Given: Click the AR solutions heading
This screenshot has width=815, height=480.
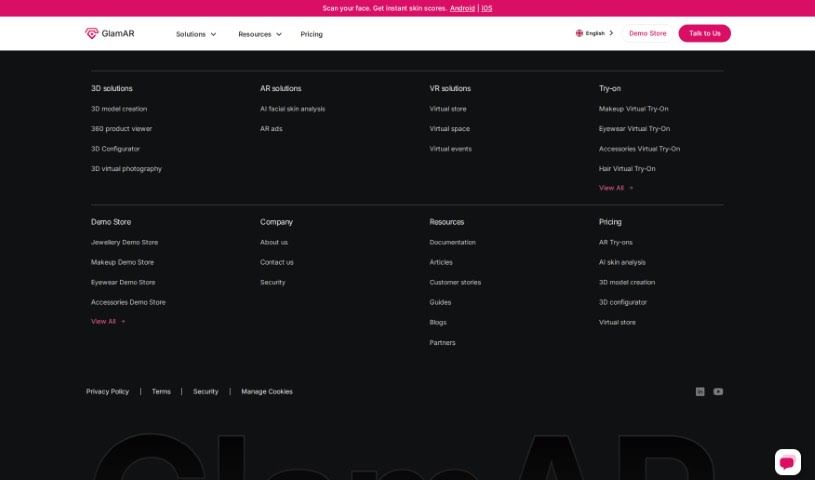Looking at the screenshot, I should [x=281, y=88].
